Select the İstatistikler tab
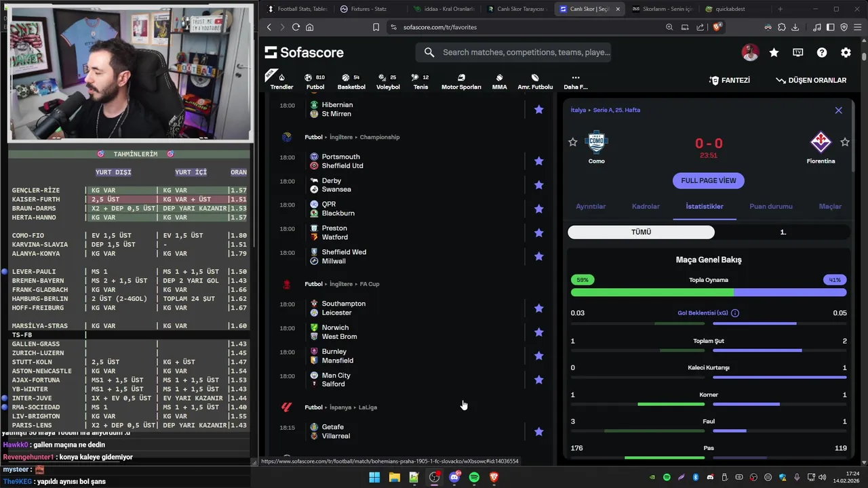Screen dimensions: 868x488 [x=705, y=207]
